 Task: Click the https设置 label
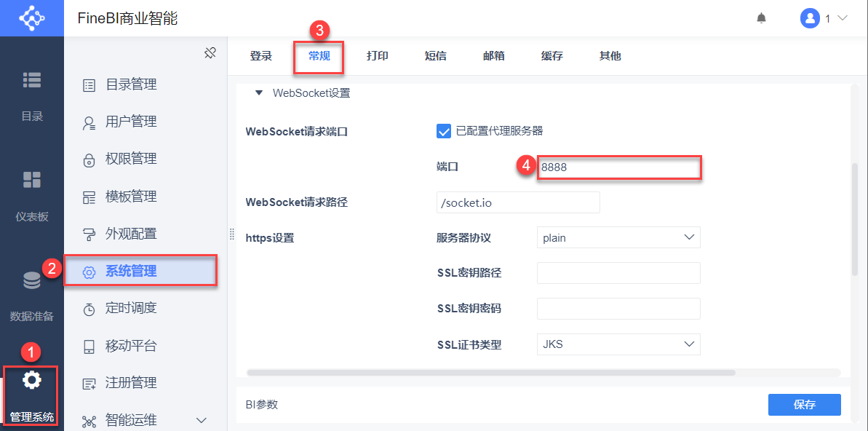click(x=270, y=238)
